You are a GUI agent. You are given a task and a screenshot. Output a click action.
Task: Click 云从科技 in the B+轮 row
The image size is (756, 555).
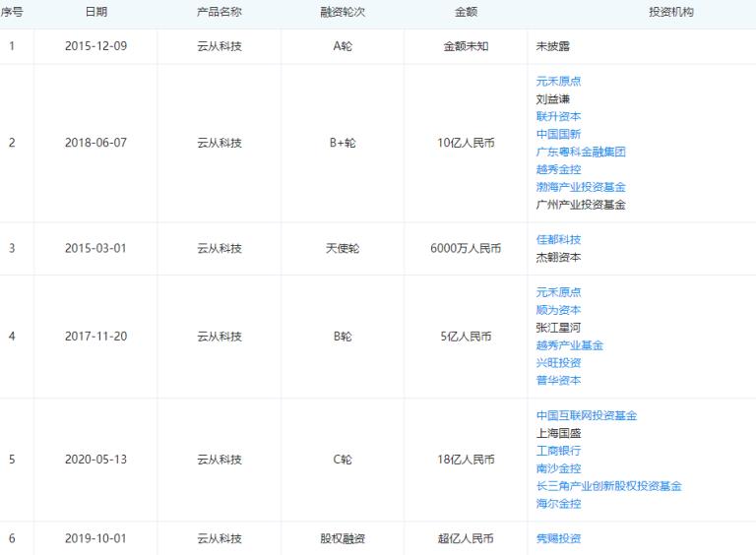pos(219,143)
